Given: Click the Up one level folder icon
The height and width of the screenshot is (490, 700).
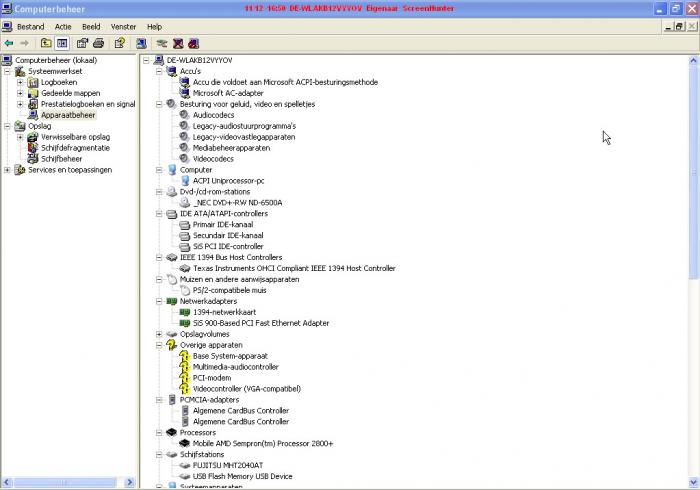Looking at the screenshot, I should tap(46, 43).
